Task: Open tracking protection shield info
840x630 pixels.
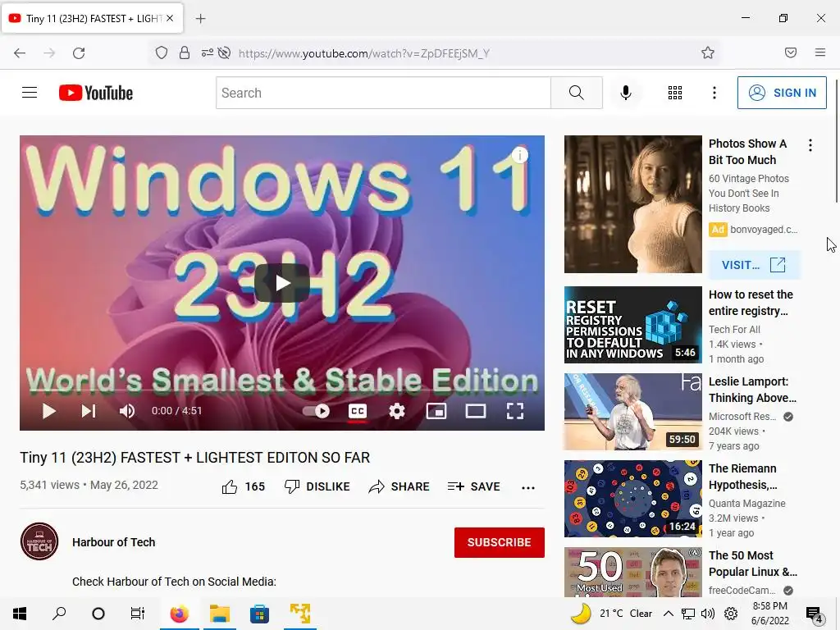Action: pos(162,52)
